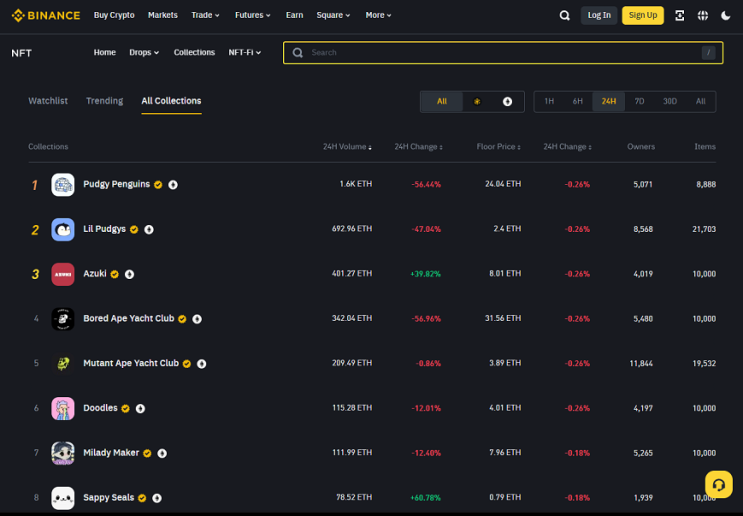
Task: Expand the Futures dropdown menu
Action: [253, 15]
